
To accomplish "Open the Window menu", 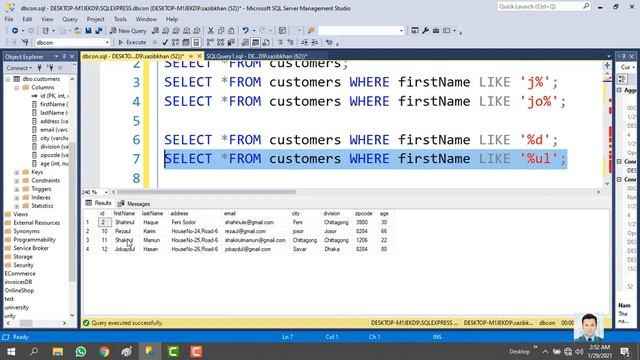I will [146, 19].
